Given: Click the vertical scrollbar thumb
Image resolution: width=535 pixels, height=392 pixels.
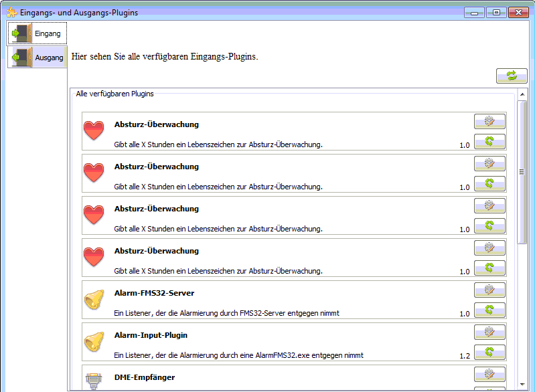Looking at the screenshot, I should [x=522, y=171].
